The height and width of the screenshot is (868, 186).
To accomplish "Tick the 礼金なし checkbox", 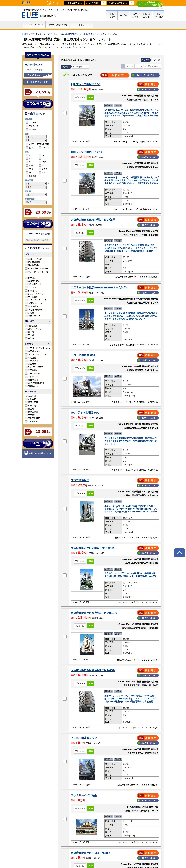I will tap(40, 147).
